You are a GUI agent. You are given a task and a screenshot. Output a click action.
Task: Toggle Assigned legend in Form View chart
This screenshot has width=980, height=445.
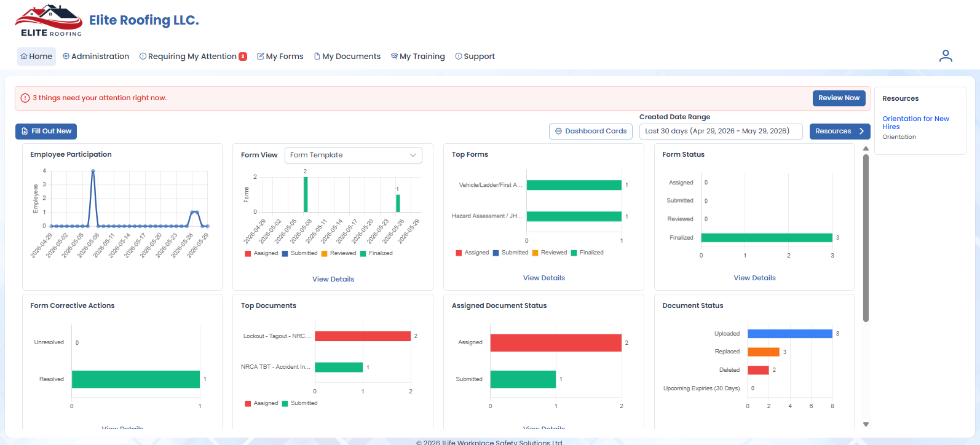(x=261, y=253)
